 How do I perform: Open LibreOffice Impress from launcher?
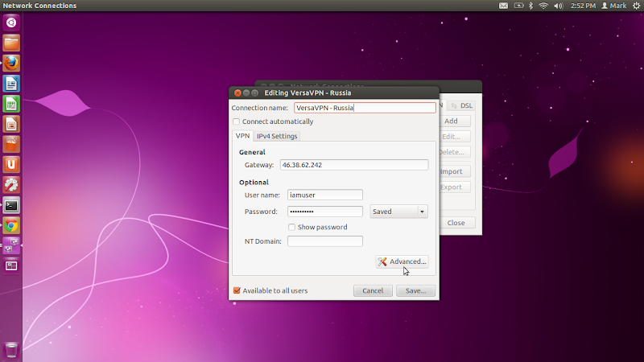[11, 124]
